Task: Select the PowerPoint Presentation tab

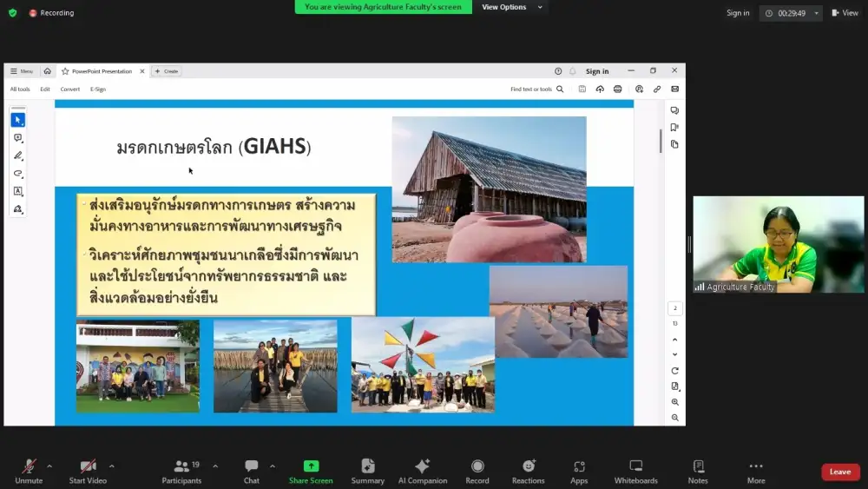Action: [x=102, y=71]
